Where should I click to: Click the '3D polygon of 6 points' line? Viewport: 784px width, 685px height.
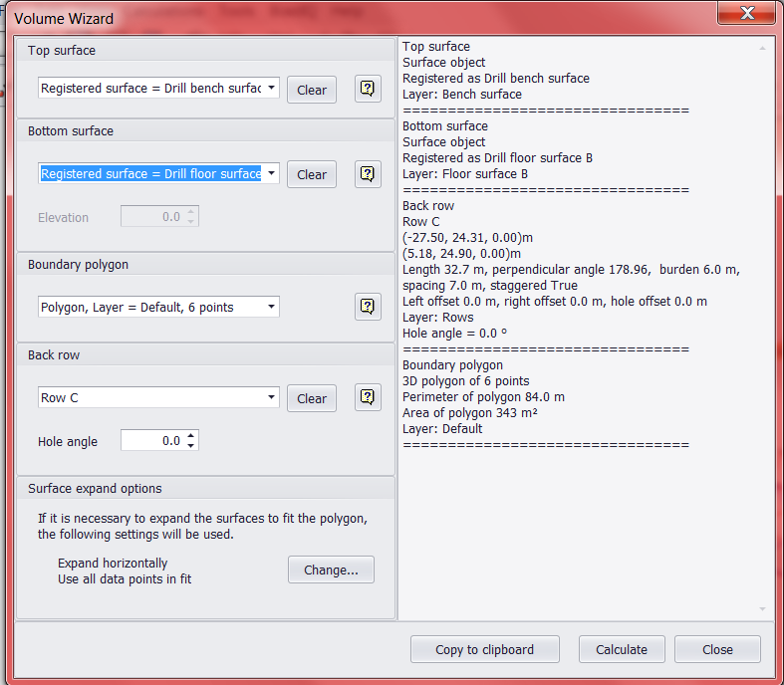(466, 380)
